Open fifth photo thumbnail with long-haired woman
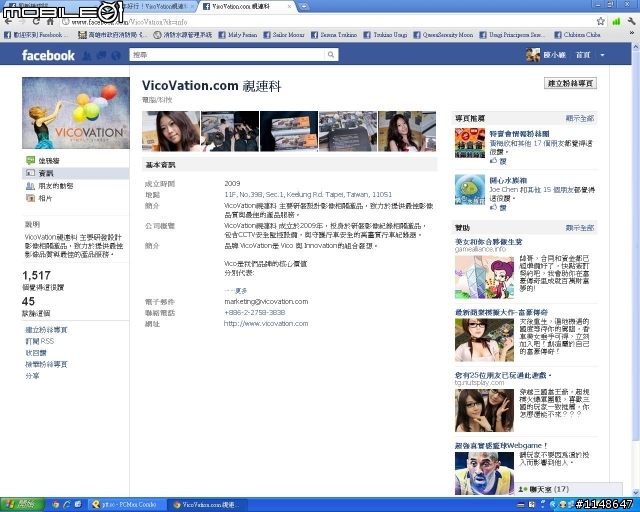 coord(407,131)
